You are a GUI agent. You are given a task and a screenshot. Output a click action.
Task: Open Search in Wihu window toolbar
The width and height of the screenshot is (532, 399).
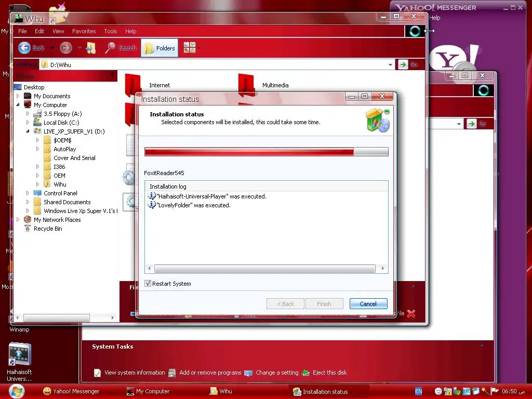click(121, 48)
